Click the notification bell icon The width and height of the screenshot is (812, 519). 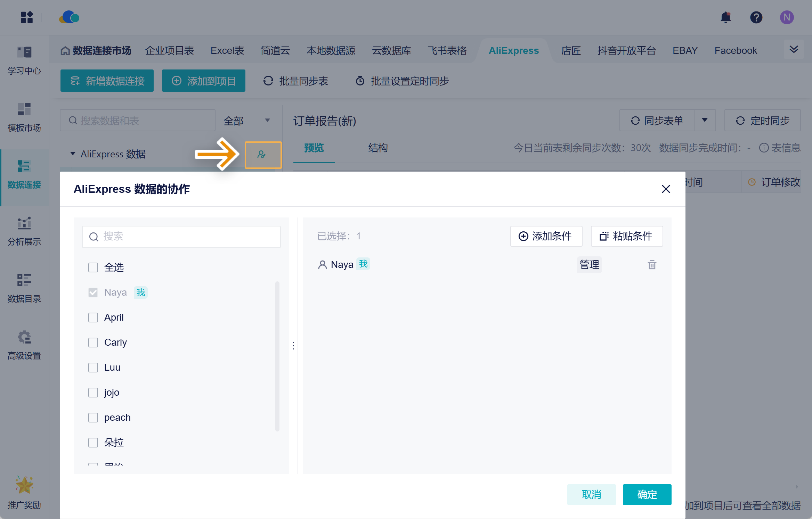[725, 17]
